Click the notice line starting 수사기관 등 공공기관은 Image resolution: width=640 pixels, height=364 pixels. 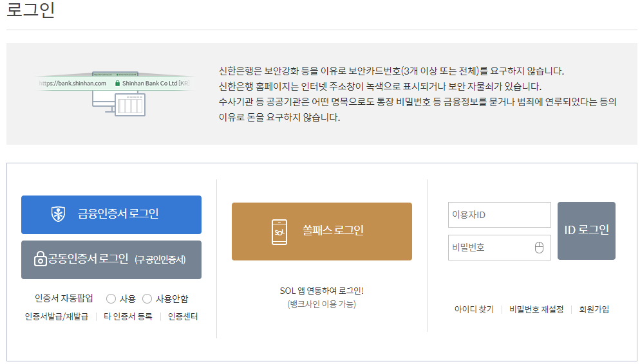(x=418, y=102)
